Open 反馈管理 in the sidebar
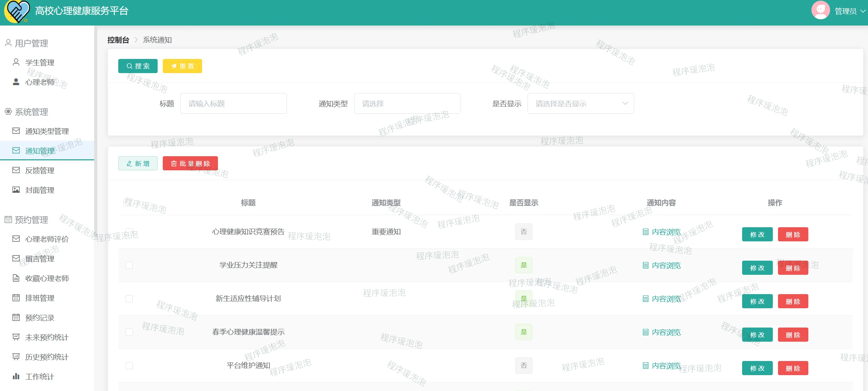The width and height of the screenshot is (868, 391). pyautogui.click(x=40, y=170)
